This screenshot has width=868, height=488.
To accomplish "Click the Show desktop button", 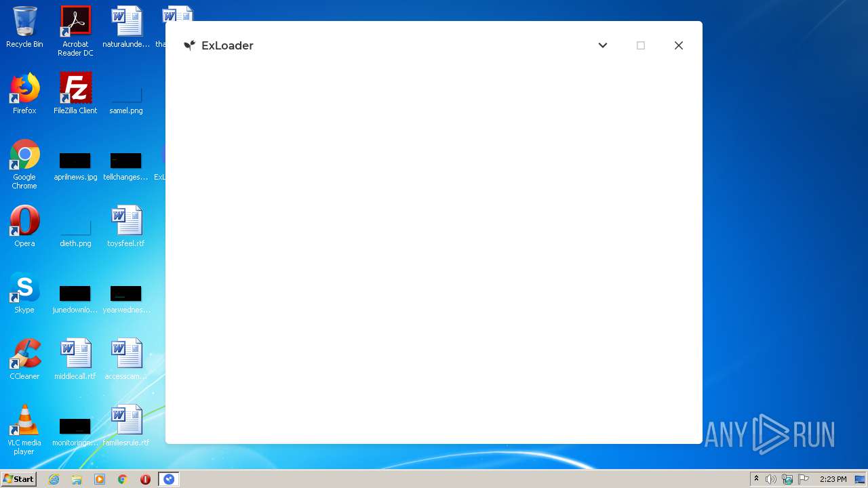I will 861,479.
